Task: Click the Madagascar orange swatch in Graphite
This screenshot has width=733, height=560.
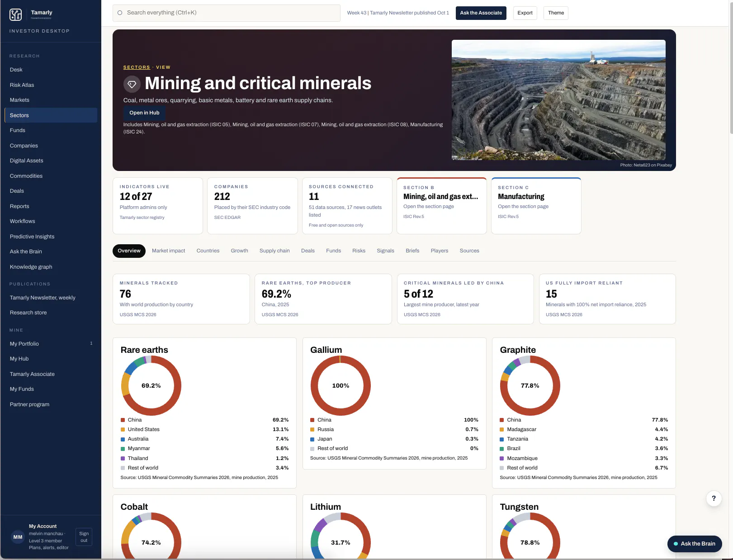Action: coord(502,429)
